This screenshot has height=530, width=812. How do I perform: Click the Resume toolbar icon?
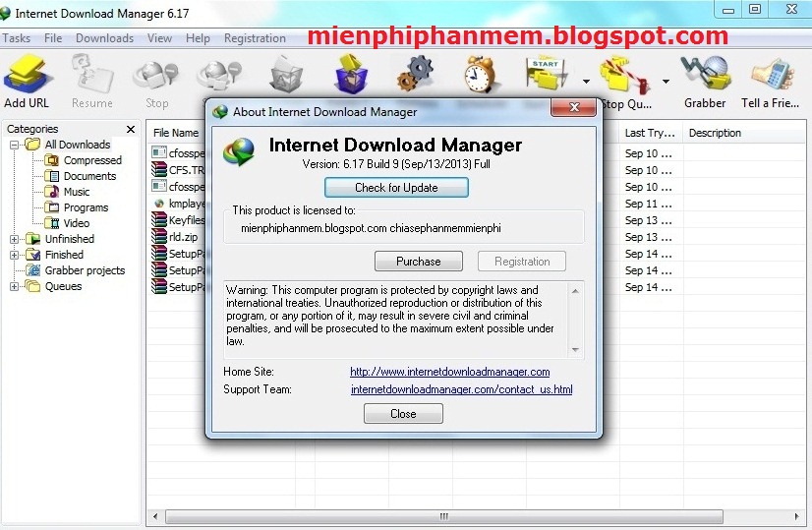tap(92, 75)
